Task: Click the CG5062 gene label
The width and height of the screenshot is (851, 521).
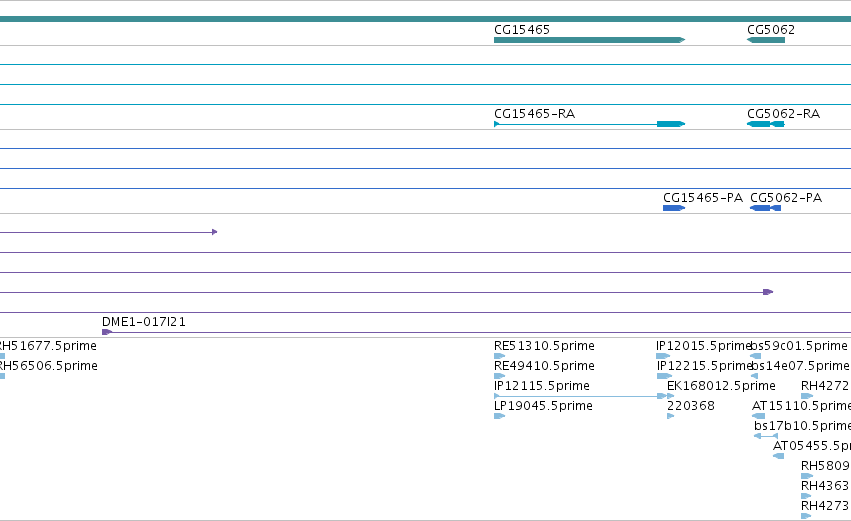Action: click(x=771, y=30)
